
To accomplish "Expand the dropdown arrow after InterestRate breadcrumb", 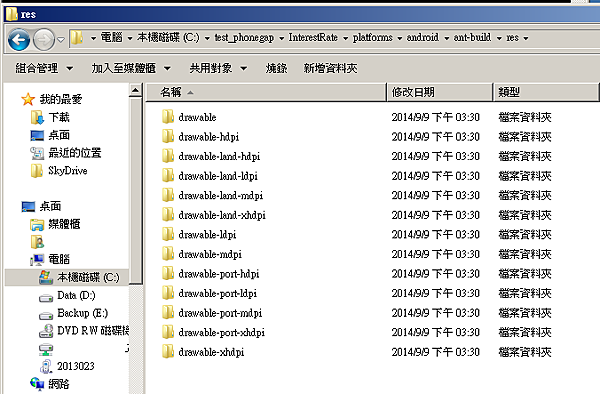I will click(x=345, y=38).
